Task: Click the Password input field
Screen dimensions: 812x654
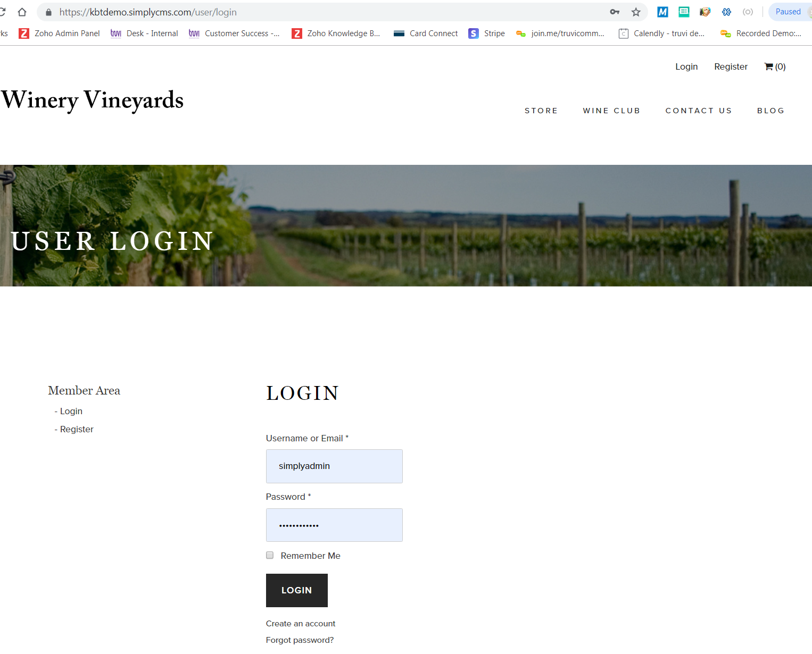Action: (x=334, y=525)
